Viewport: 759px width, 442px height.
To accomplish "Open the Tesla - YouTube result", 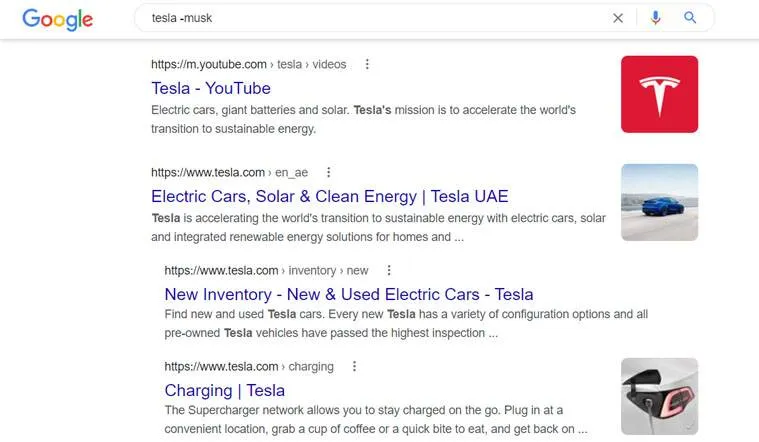I will 211,88.
